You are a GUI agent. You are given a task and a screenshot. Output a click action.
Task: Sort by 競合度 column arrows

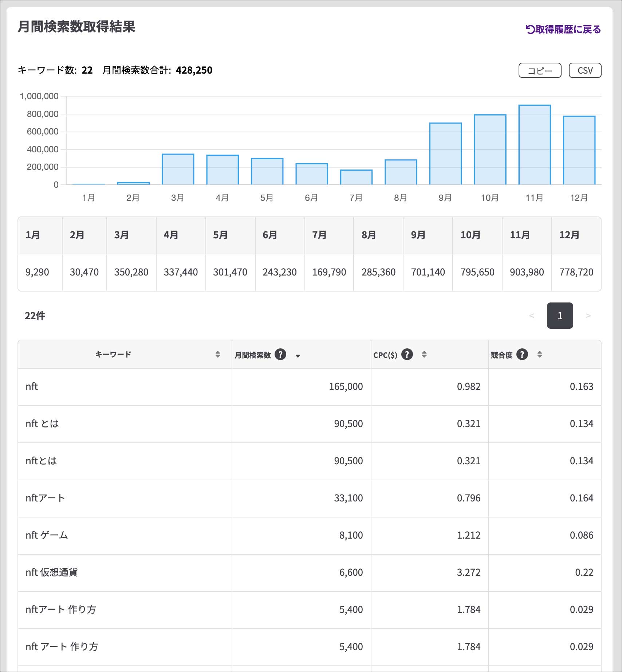(x=539, y=354)
